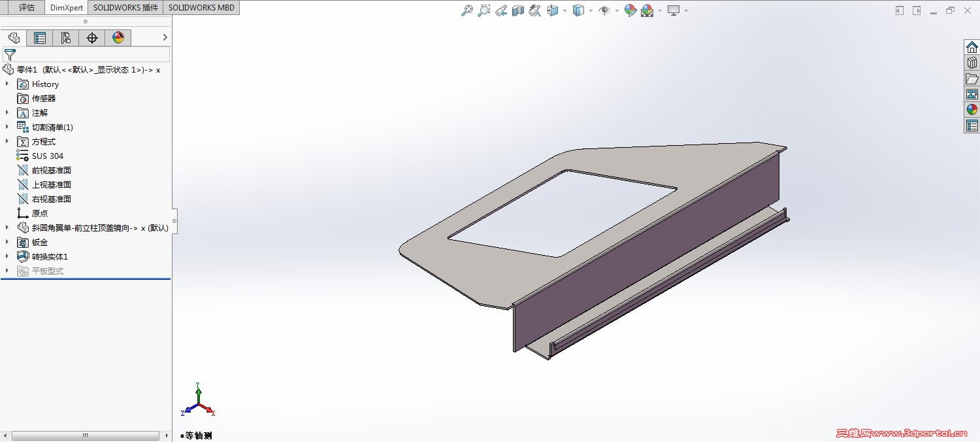Expand the 方程式 equations node
The height and width of the screenshot is (442, 980).
point(7,141)
